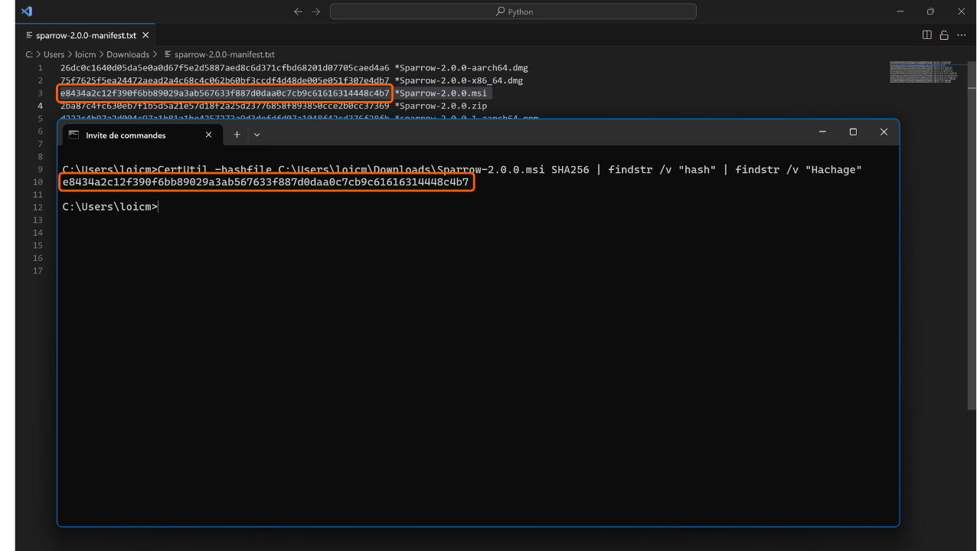The width and height of the screenshot is (980, 551).
Task: Click the Python command search box
Action: click(x=513, y=11)
